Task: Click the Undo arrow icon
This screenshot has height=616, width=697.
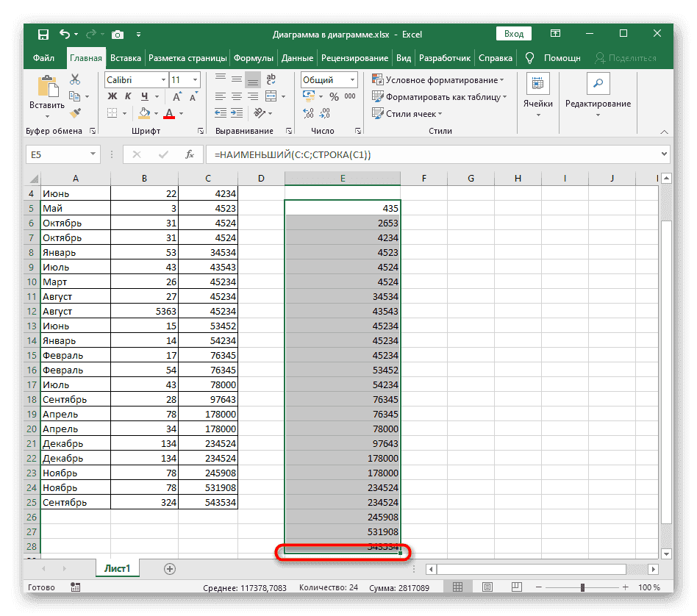Action: pos(65,35)
